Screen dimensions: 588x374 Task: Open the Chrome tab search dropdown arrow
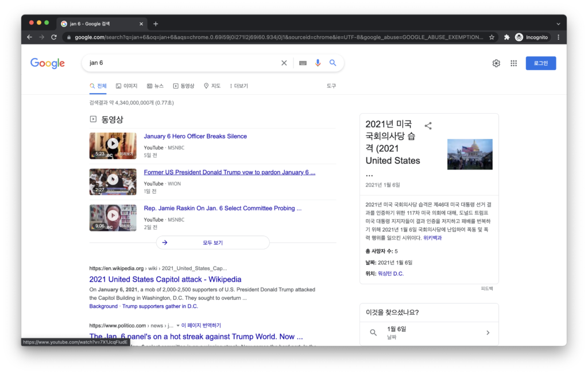558,24
